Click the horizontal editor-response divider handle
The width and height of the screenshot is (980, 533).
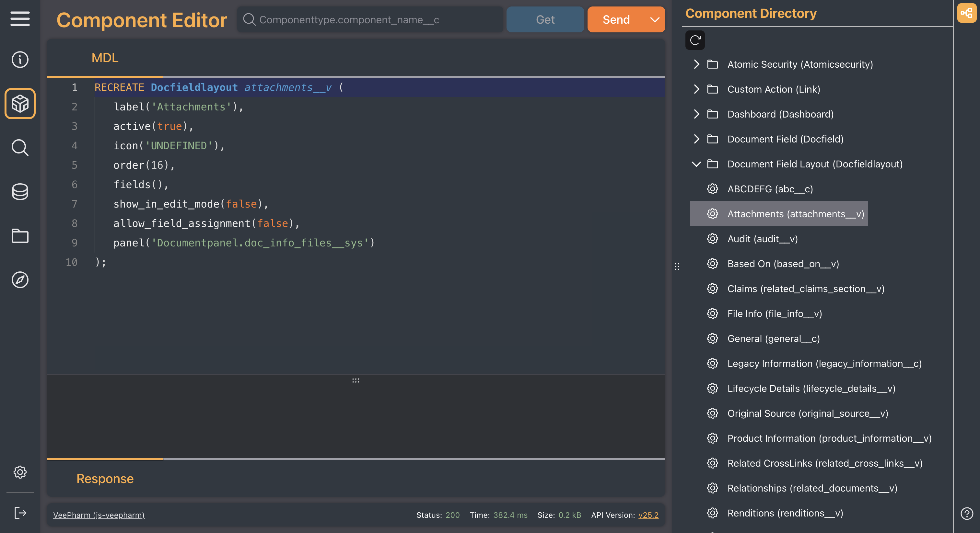(x=355, y=380)
